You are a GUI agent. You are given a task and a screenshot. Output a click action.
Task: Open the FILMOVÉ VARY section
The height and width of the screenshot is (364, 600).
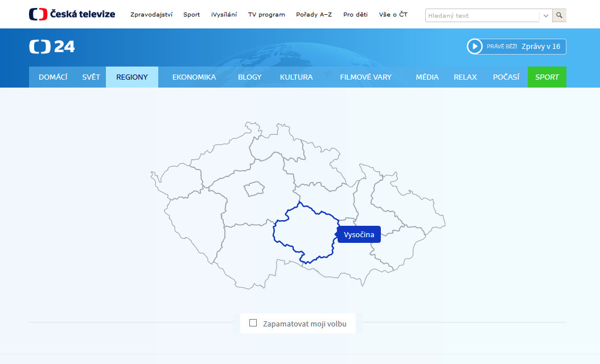(366, 77)
